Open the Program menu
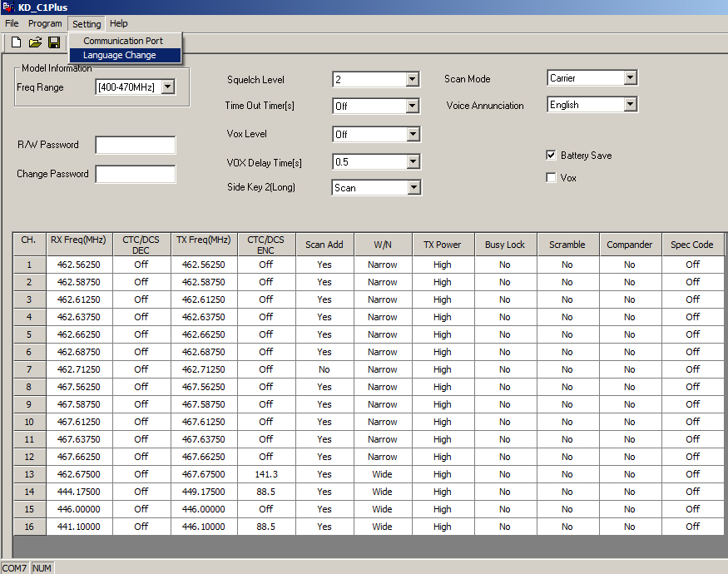728x574 pixels. [45, 23]
